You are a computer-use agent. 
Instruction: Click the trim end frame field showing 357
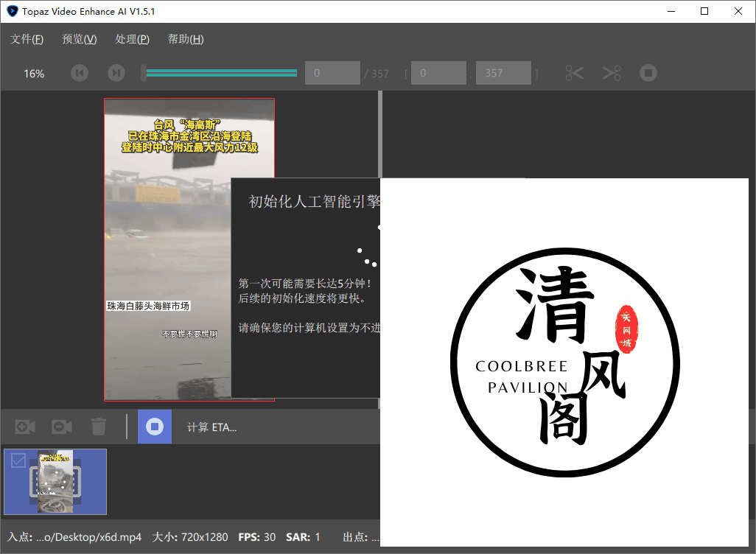[x=503, y=73]
